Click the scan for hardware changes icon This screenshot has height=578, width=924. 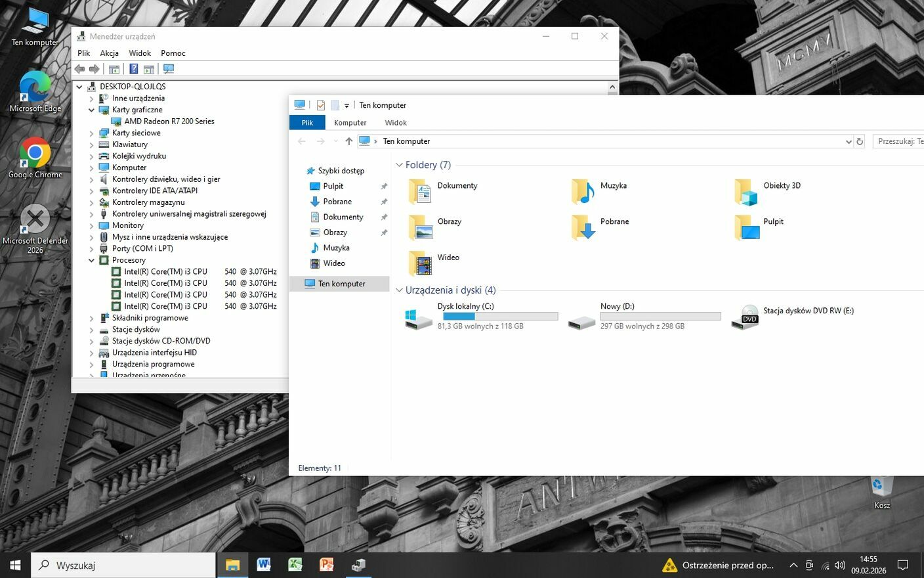tap(169, 69)
